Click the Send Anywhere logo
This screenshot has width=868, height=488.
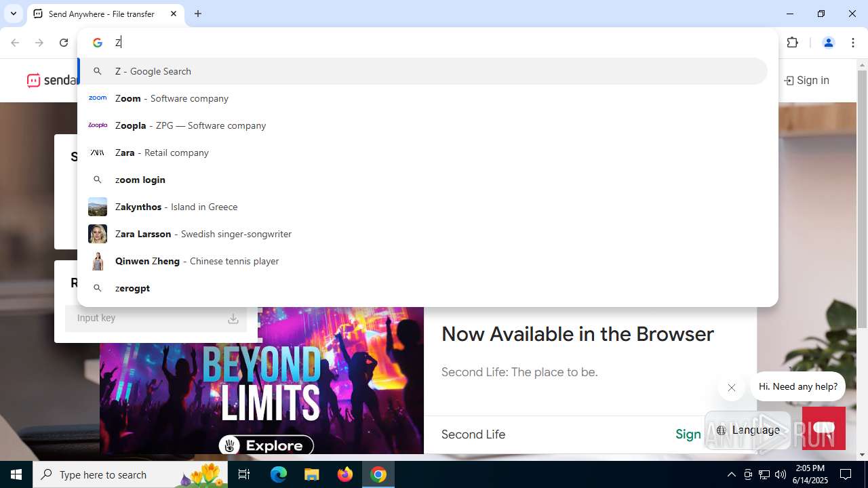click(x=52, y=80)
